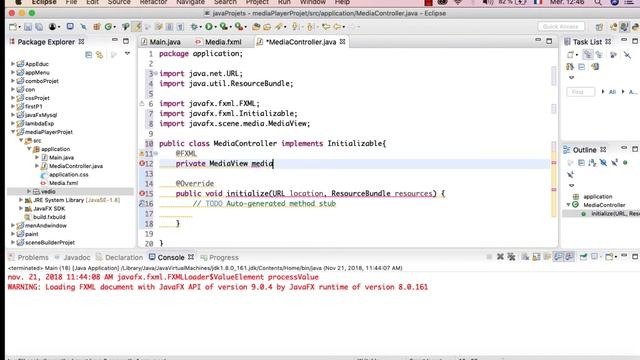This screenshot has height=360, width=640.
Task: Expand the AppEduc project
Action: pyautogui.click(x=12, y=64)
